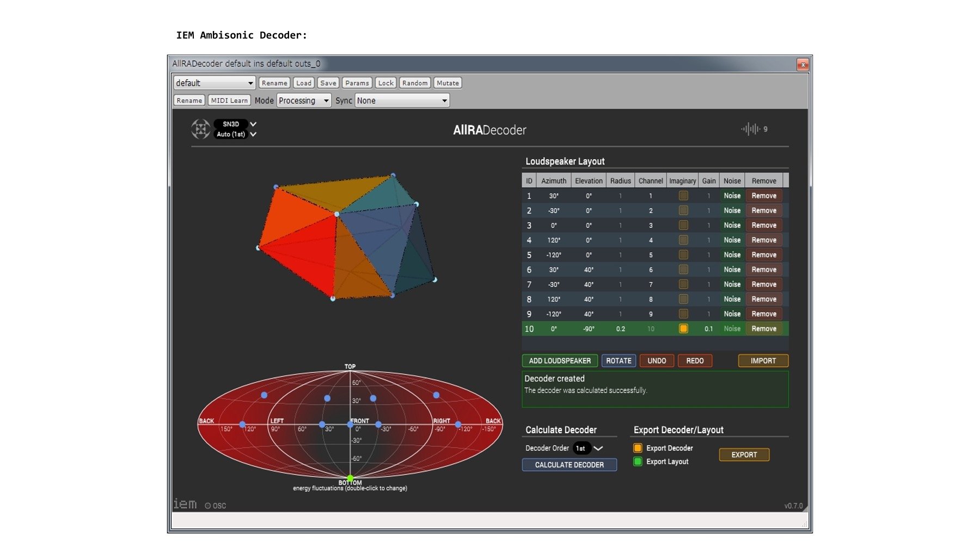Toggle Imaginary checkbox for loudspeaker 5
The image size is (980, 552).
(x=683, y=254)
